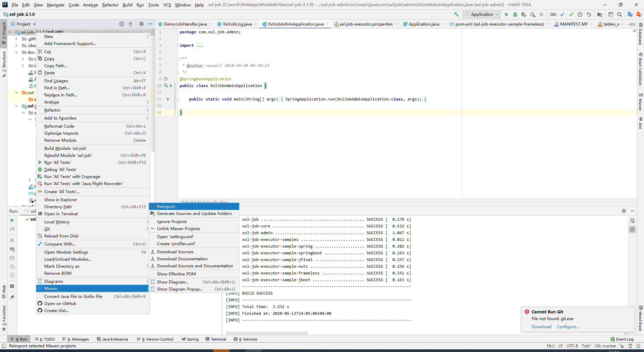Select Reimport from the Maven submenu
This screenshot has height=352, width=644.
click(194, 207)
